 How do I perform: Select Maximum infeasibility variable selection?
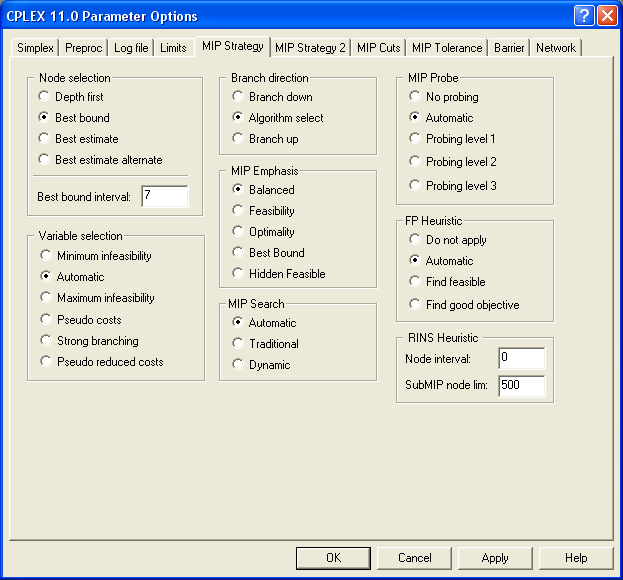coord(98,298)
